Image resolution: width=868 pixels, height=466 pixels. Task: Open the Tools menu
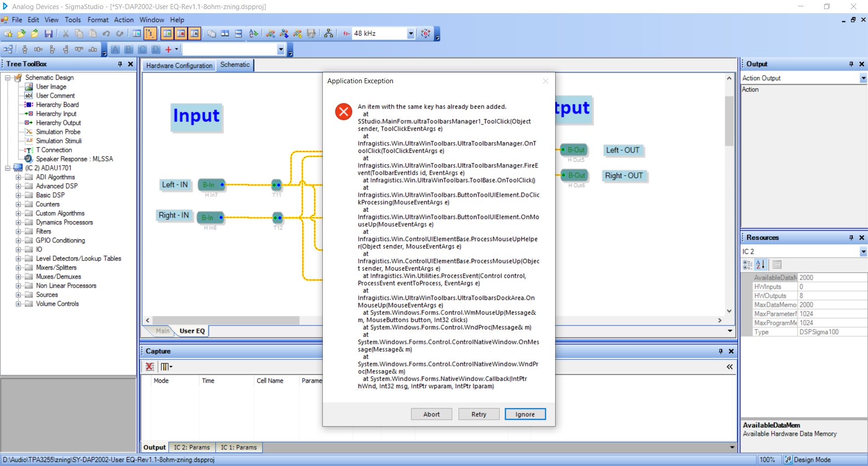click(x=73, y=20)
